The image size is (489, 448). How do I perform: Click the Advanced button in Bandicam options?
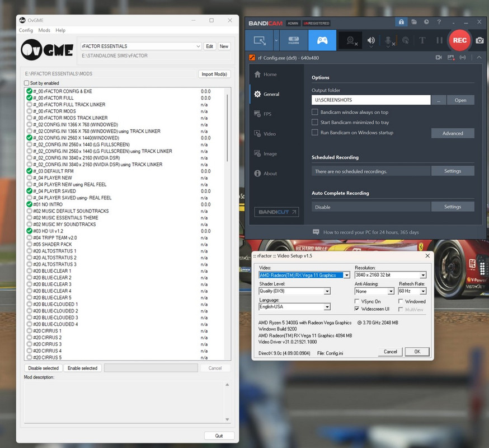point(453,133)
